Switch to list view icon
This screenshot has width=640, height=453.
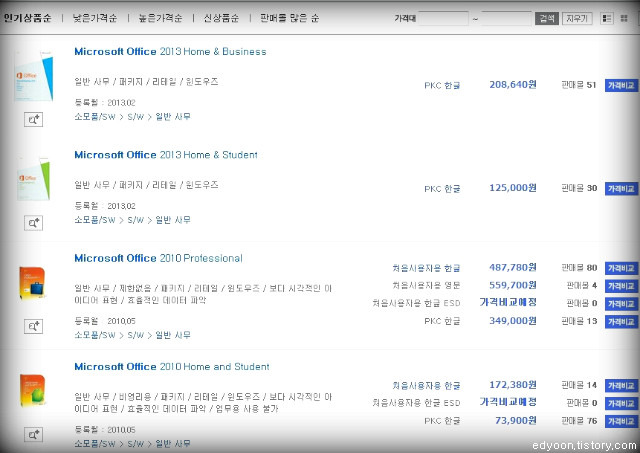pyautogui.click(x=607, y=18)
